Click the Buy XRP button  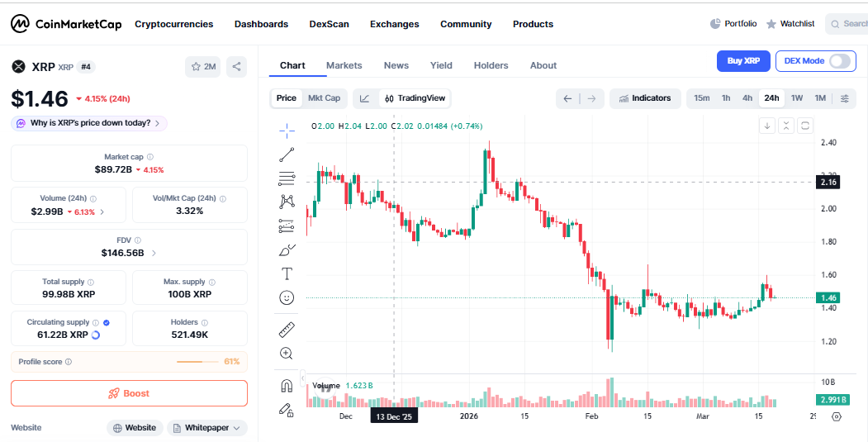(743, 60)
